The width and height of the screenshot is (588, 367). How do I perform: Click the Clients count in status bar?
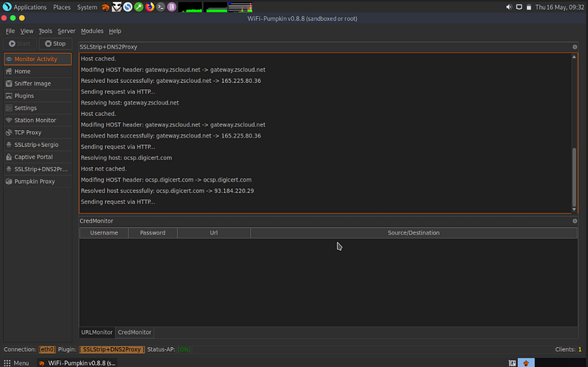568,349
